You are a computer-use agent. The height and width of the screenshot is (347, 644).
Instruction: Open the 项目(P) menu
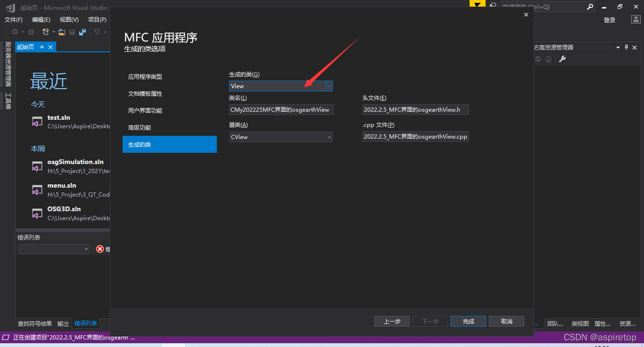(97, 19)
